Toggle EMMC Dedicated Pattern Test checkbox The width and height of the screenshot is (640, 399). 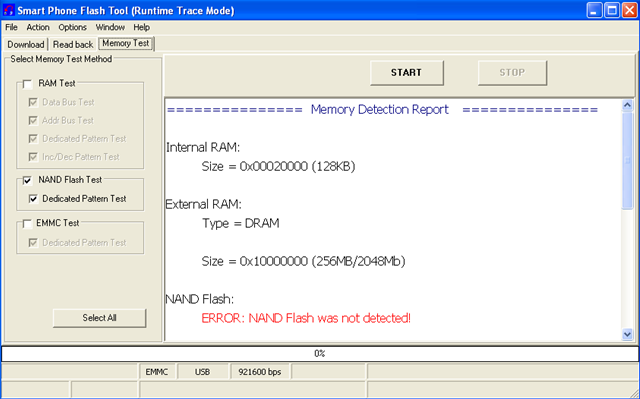33,243
